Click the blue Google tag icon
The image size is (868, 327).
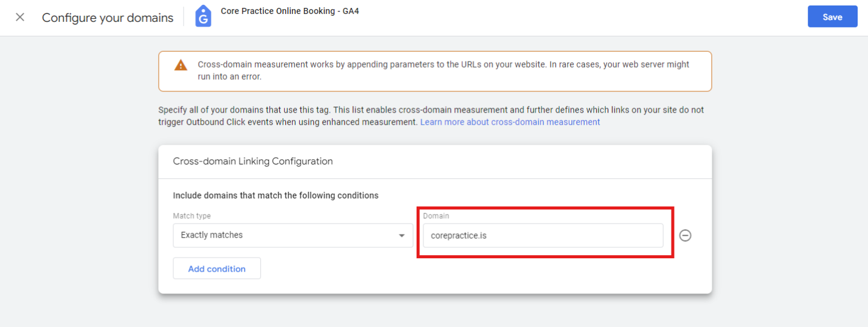click(x=203, y=17)
